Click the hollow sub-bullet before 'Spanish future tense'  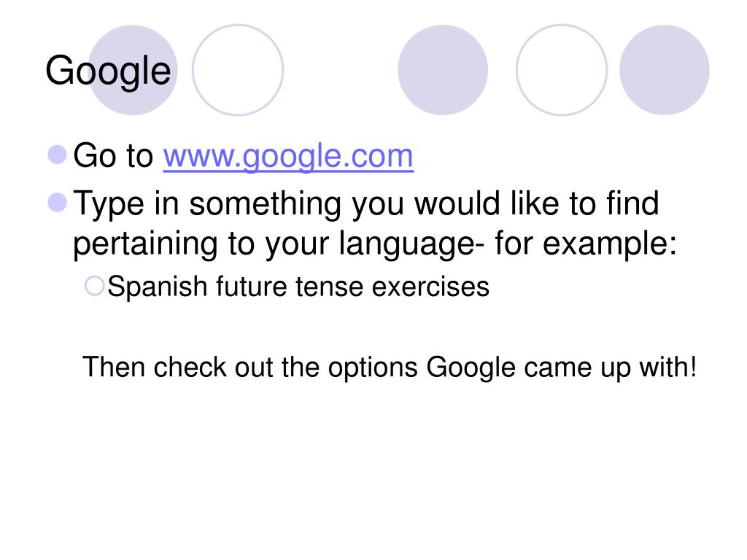click(x=94, y=286)
